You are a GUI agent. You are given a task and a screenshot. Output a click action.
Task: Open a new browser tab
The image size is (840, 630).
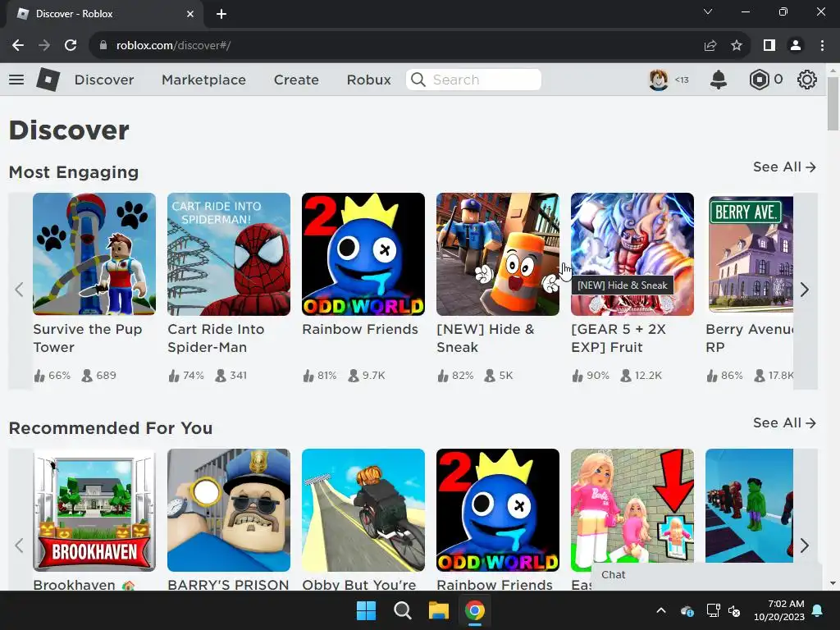click(221, 14)
